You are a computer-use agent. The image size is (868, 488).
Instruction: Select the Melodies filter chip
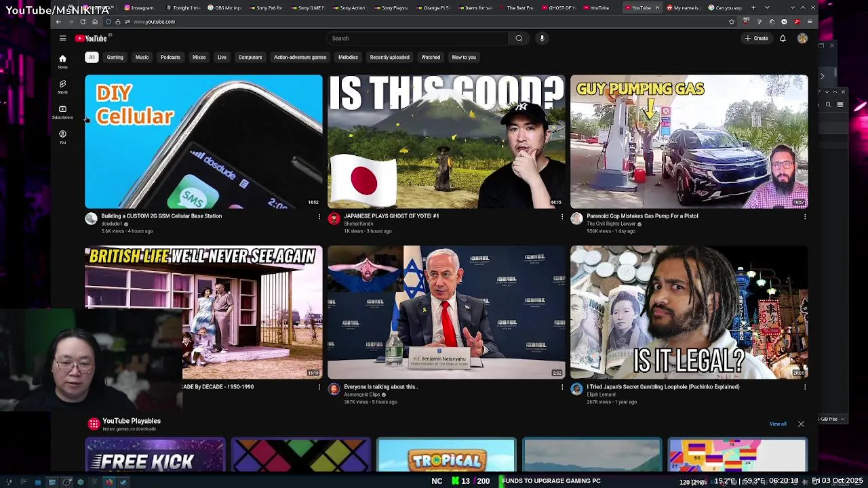(x=348, y=58)
